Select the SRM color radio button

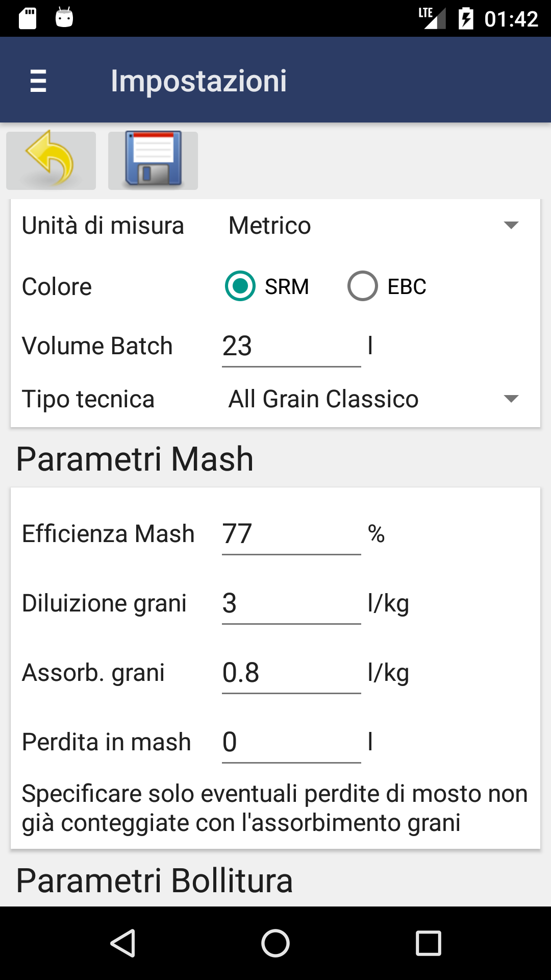click(240, 286)
